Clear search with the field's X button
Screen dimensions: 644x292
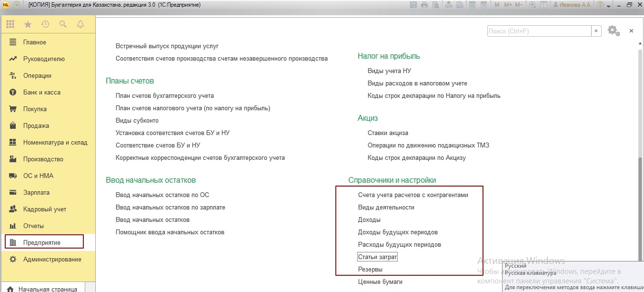tap(596, 31)
